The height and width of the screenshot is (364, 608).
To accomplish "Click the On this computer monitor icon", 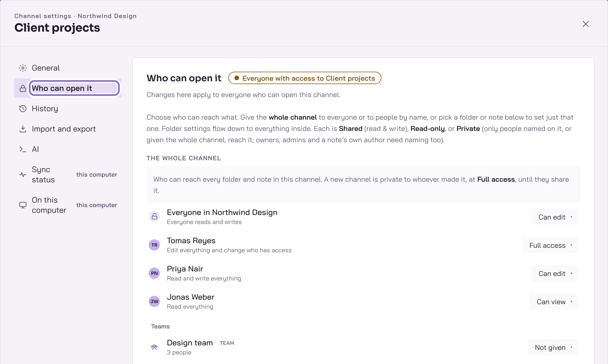I will click(23, 205).
